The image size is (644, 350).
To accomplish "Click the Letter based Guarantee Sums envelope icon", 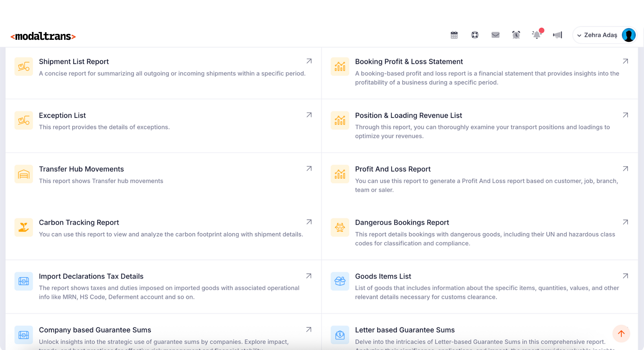I will (340, 335).
